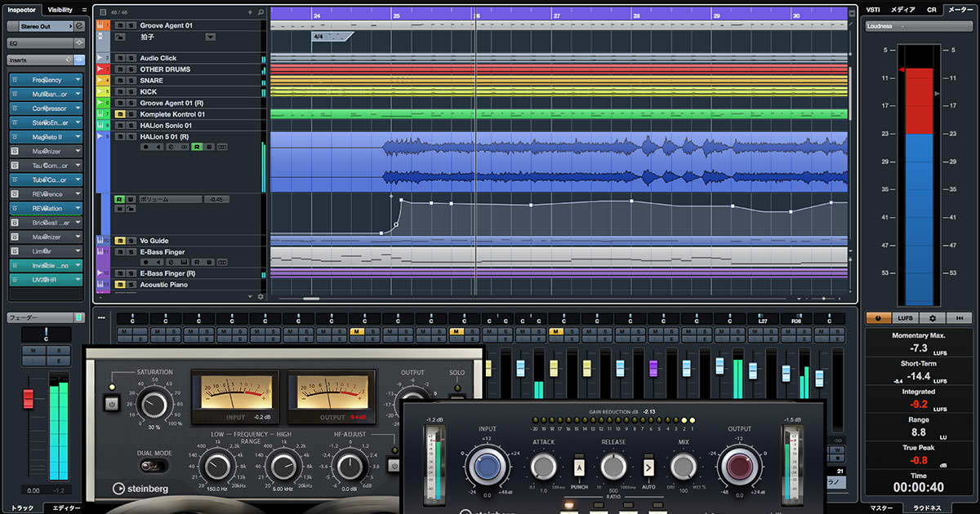The width and height of the screenshot is (980, 514).
Task: Switch loudness scale with LUFS button
Action: [x=905, y=317]
